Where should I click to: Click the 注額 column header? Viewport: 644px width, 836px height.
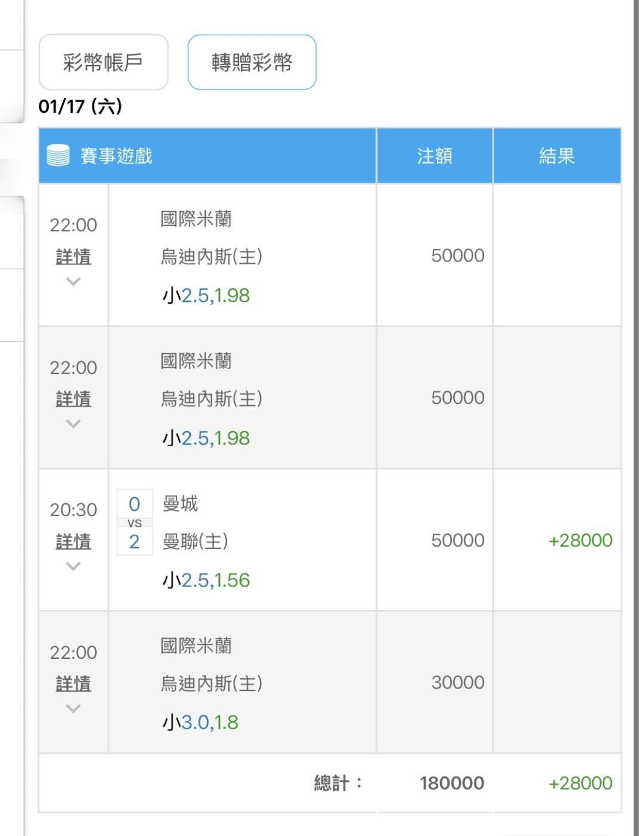click(434, 156)
